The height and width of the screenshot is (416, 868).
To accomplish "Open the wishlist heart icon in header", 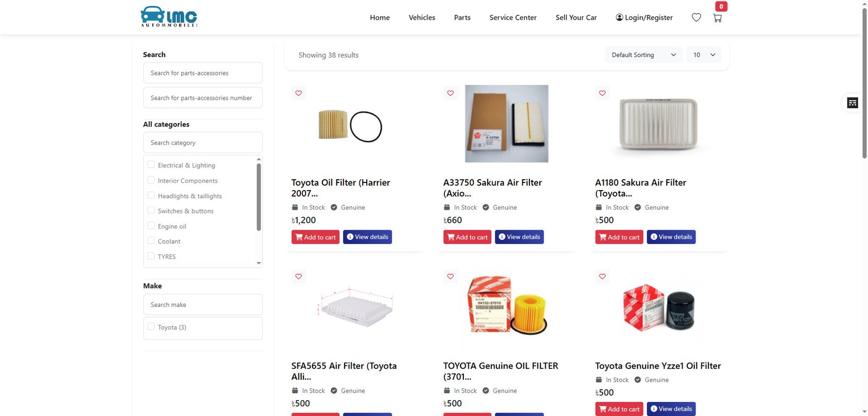I will coord(697,17).
